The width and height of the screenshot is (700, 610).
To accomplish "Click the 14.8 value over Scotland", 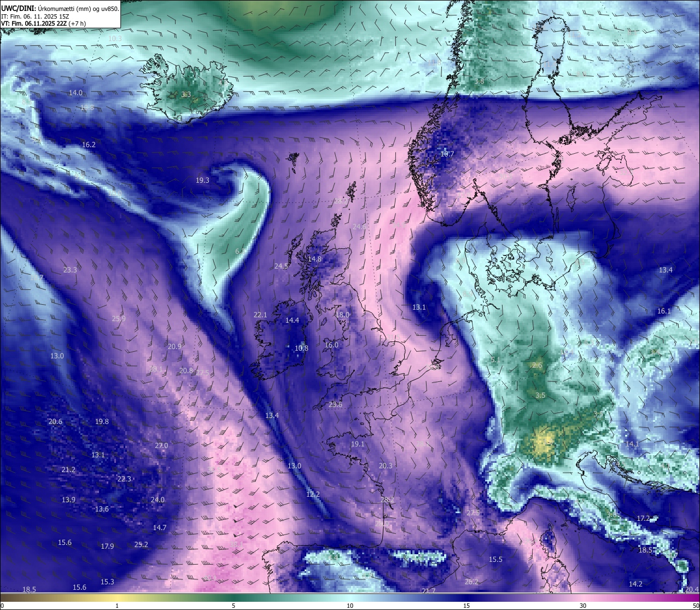I will click(x=314, y=259).
